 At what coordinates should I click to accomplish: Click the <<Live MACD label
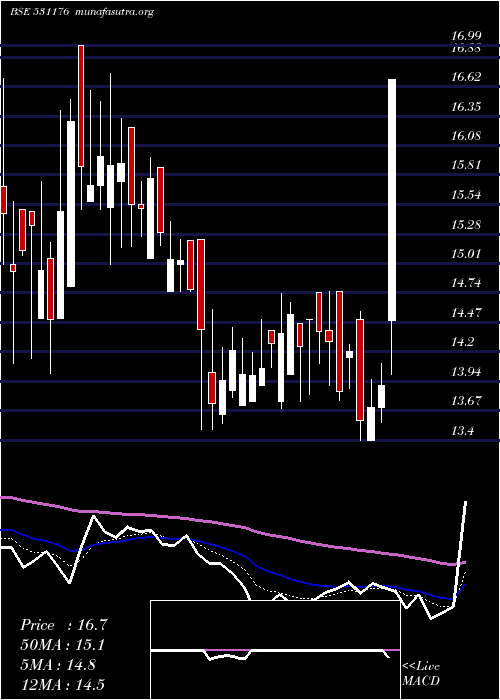[421, 674]
